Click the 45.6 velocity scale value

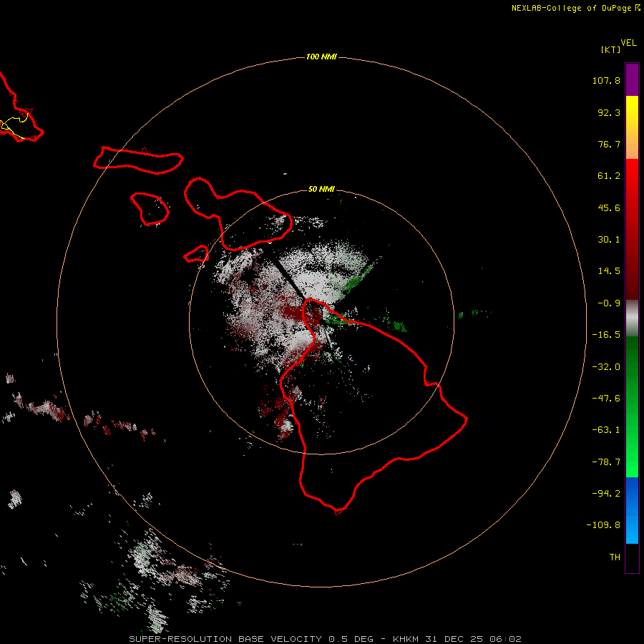[x=609, y=208]
